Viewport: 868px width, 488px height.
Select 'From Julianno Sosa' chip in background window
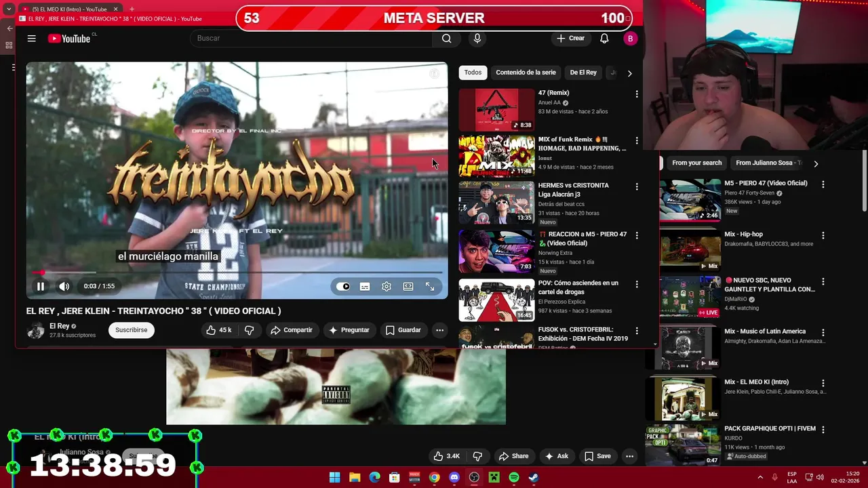pyautogui.click(x=769, y=163)
